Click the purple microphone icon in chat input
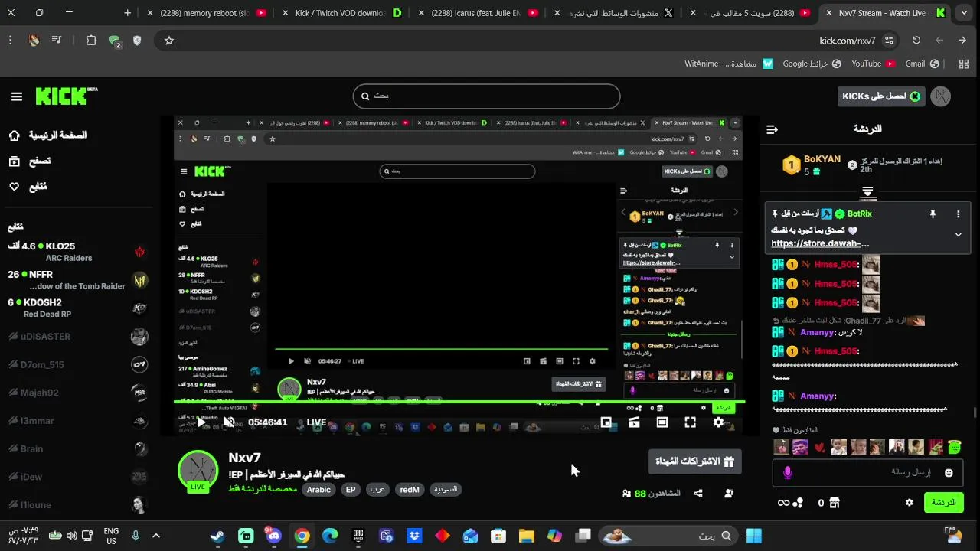980x551 pixels. (788, 473)
